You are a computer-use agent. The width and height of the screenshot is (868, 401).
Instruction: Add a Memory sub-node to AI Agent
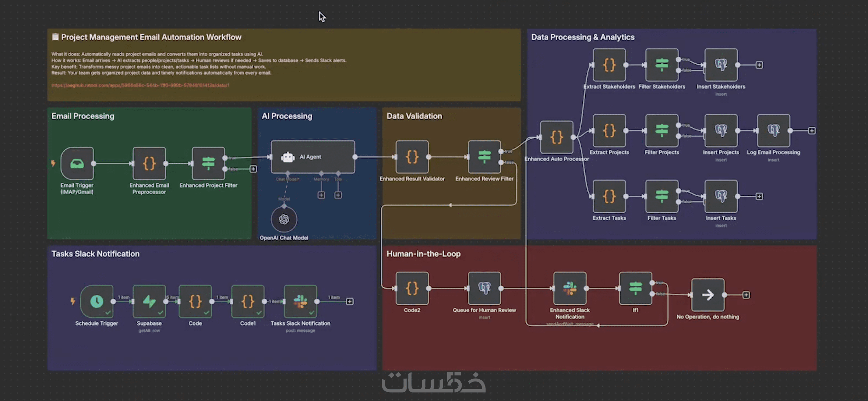[x=321, y=195]
